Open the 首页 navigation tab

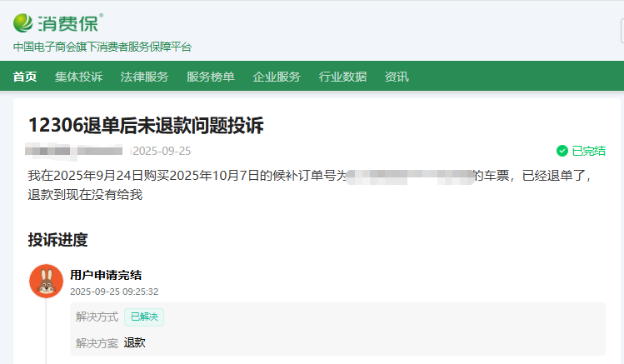[25, 77]
